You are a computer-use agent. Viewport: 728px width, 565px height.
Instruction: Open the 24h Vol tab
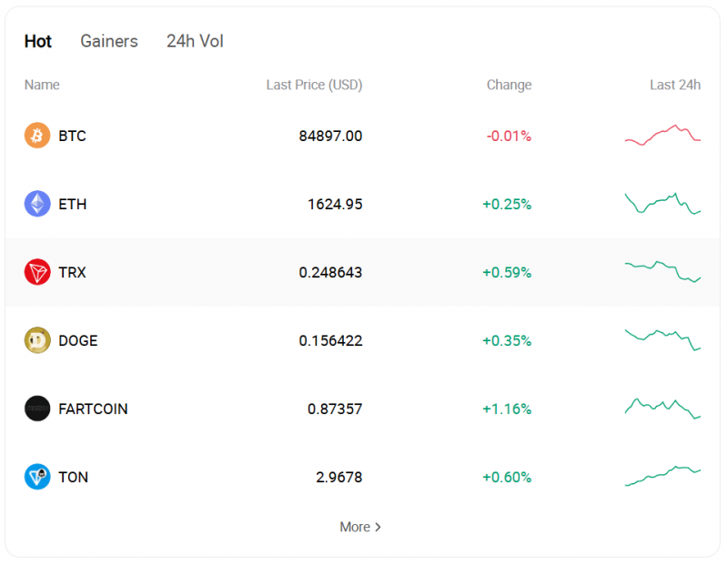pyautogui.click(x=195, y=41)
